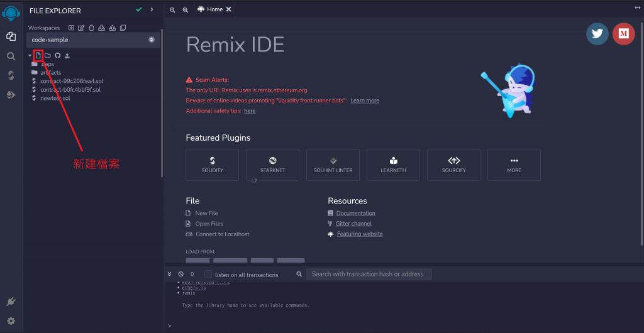644x333 pixels.
Task: Click the upload file icon in file tree
Action: (67, 55)
